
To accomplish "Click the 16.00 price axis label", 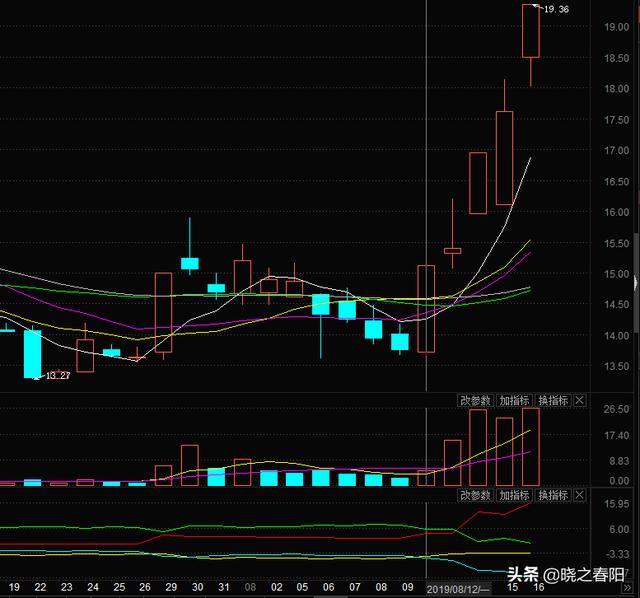I will click(617, 212).
